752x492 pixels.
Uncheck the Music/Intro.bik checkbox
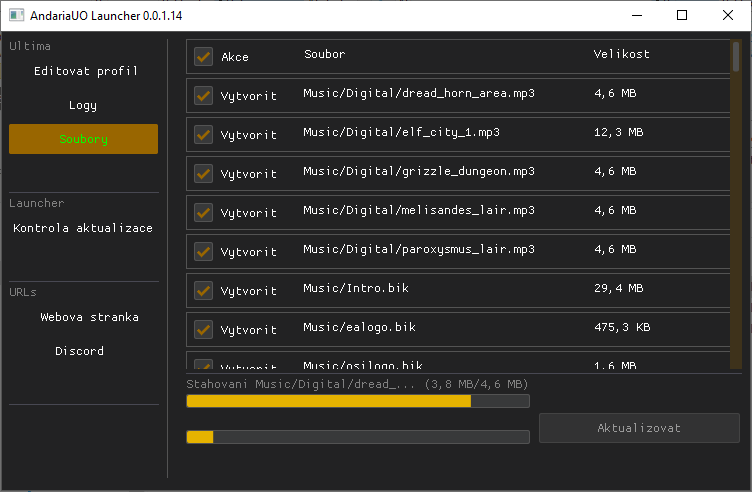(x=203, y=290)
